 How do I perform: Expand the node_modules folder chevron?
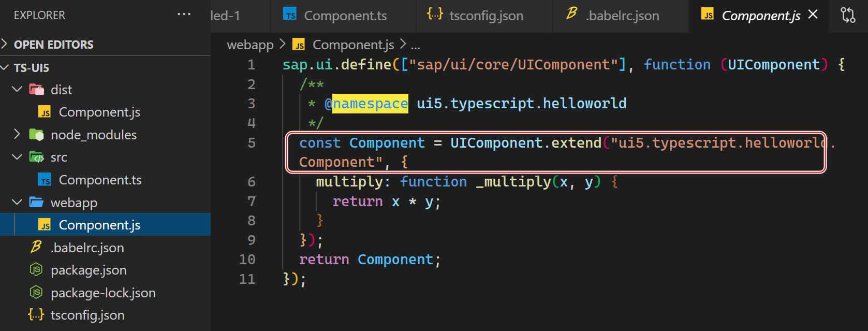[17, 135]
